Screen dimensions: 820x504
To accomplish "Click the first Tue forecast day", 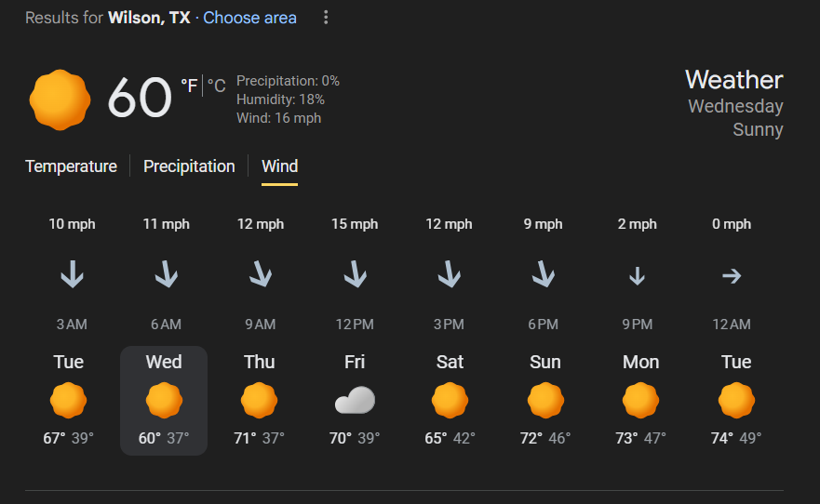I will pyautogui.click(x=68, y=400).
